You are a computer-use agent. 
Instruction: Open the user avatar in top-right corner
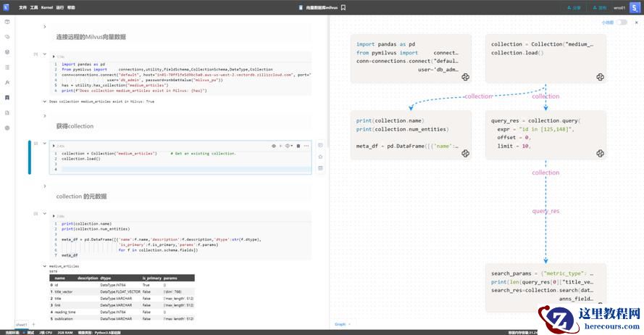point(635,7)
